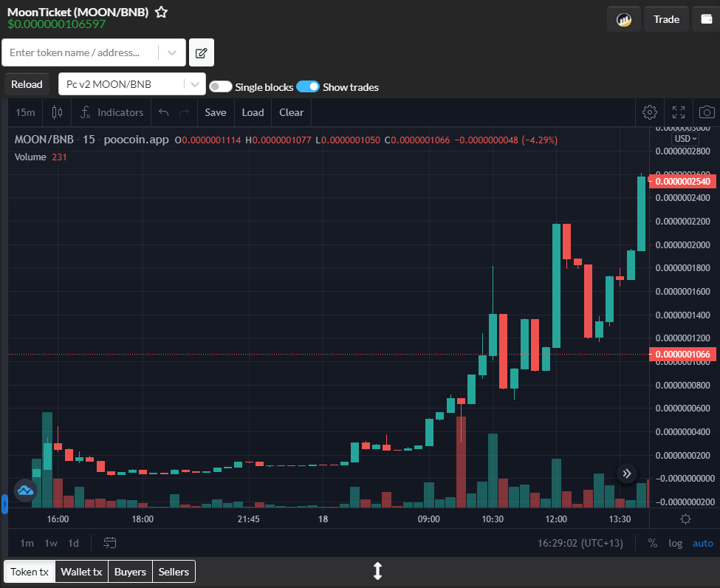Undo the last chart action
Image resolution: width=720 pixels, height=588 pixels.
click(163, 112)
